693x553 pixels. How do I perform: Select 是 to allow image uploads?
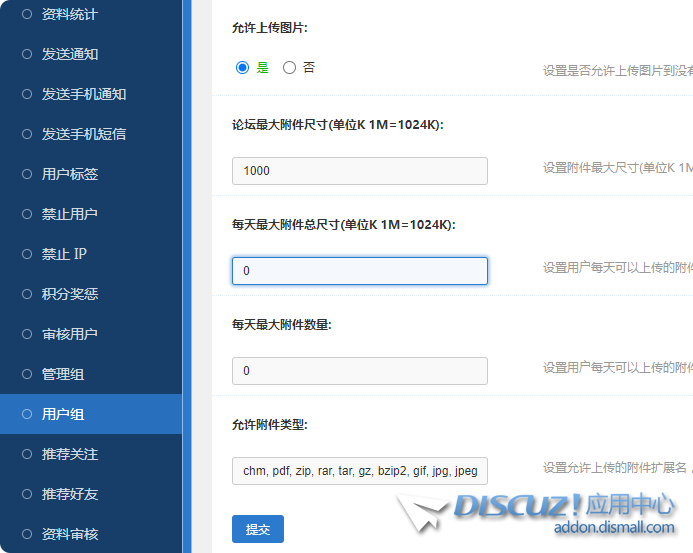pos(242,68)
